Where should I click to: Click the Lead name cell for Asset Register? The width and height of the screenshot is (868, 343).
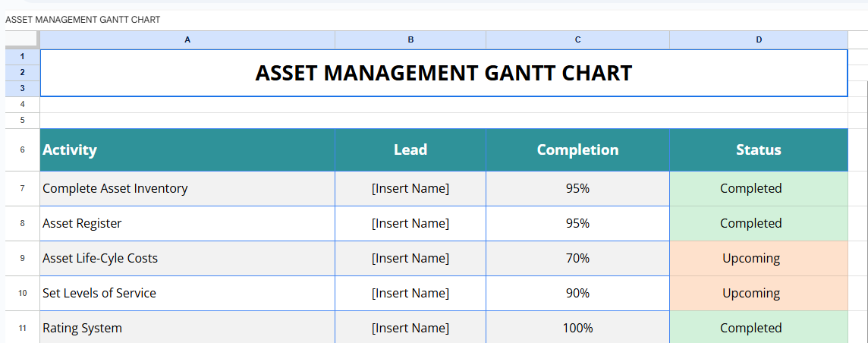click(x=410, y=223)
